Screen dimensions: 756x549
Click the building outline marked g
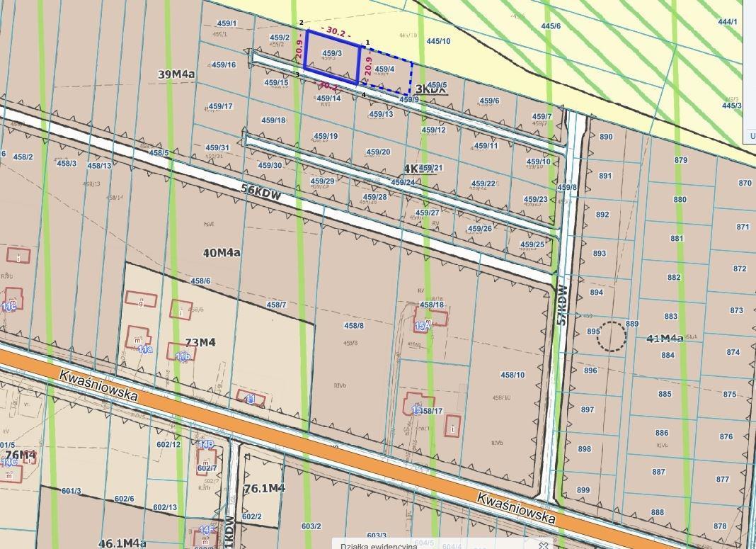(x=141, y=299)
